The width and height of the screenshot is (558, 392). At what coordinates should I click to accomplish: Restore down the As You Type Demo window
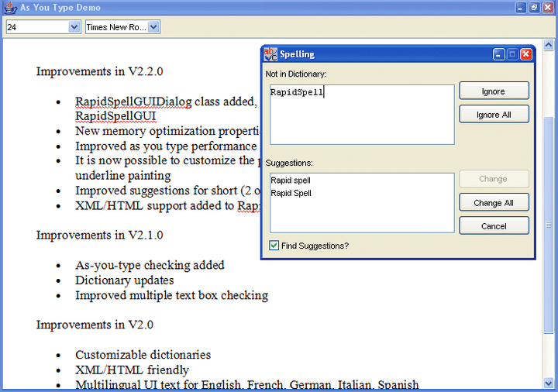pyautogui.click(x=534, y=8)
